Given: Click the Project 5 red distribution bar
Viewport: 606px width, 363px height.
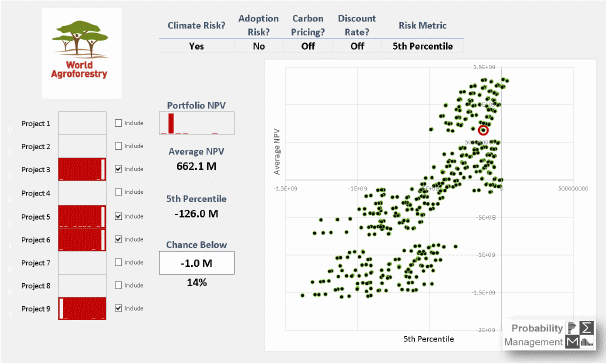Looking at the screenshot, I should point(82,216).
